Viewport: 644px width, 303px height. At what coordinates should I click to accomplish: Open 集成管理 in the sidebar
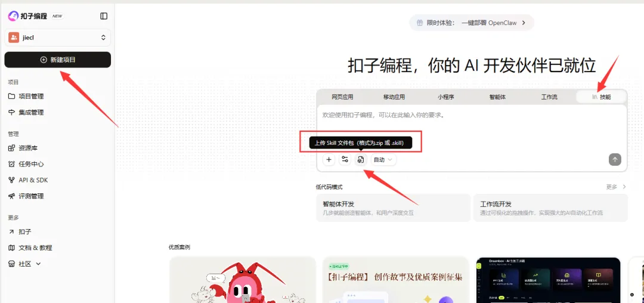pyautogui.click(x=31, y=112)
